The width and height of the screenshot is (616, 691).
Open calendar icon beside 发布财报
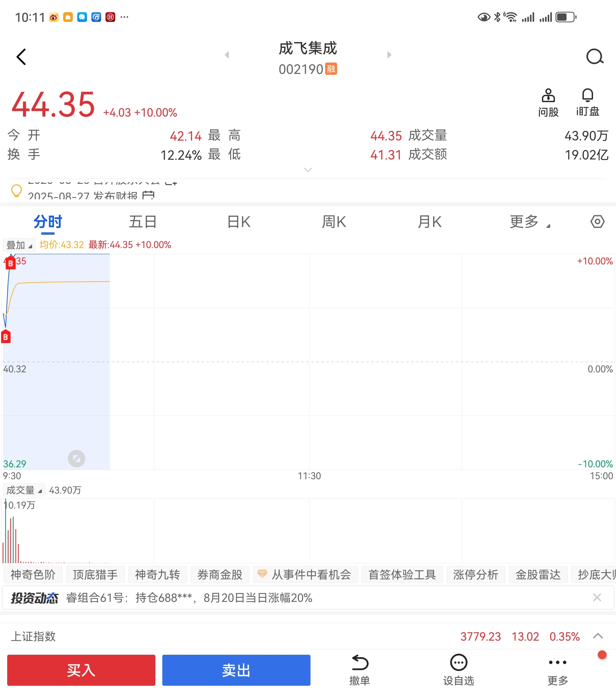pyautogui.click(x=148, y=195)
